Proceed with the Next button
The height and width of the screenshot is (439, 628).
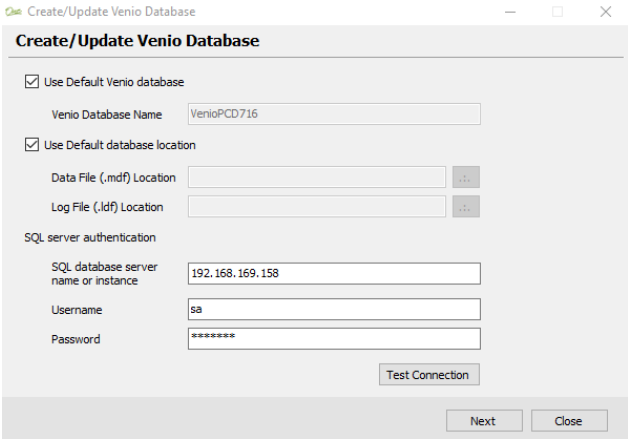[x=484, y=421]
